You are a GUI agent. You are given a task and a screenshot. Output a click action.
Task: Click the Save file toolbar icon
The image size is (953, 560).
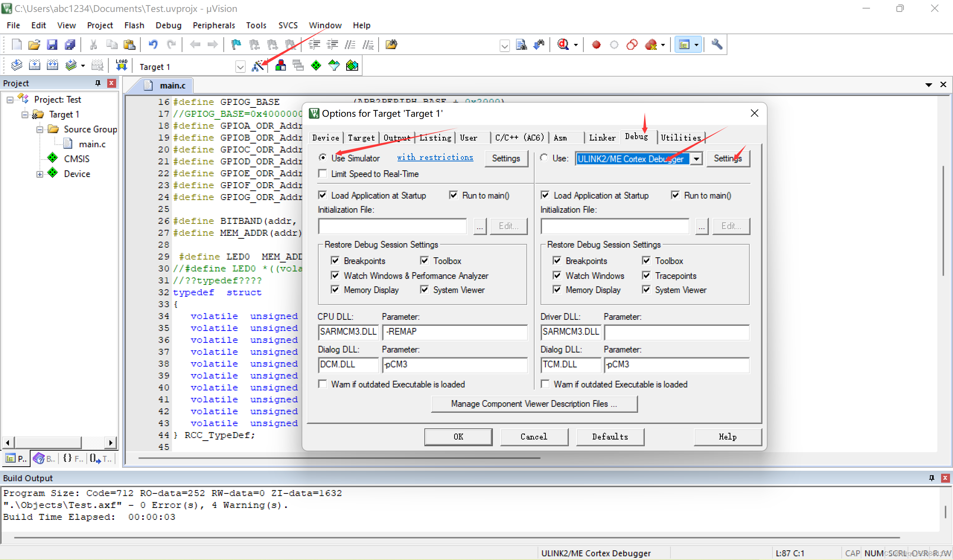point(52,45)
